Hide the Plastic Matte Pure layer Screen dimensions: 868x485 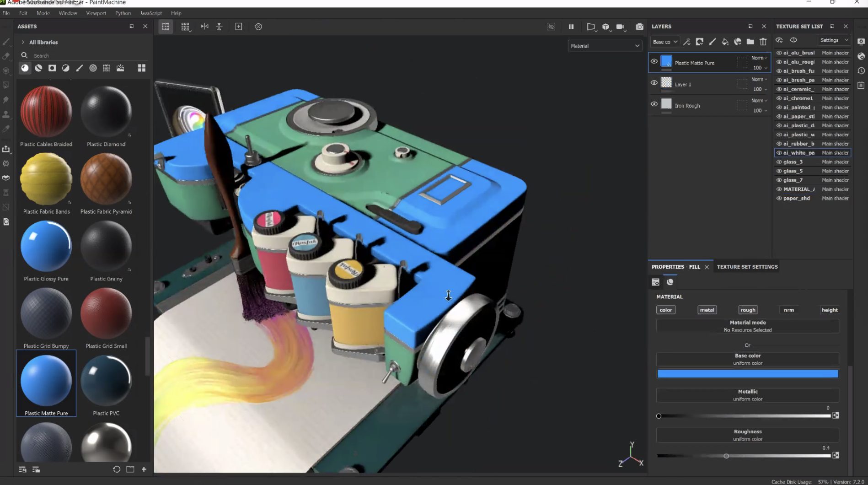point(654,61)
